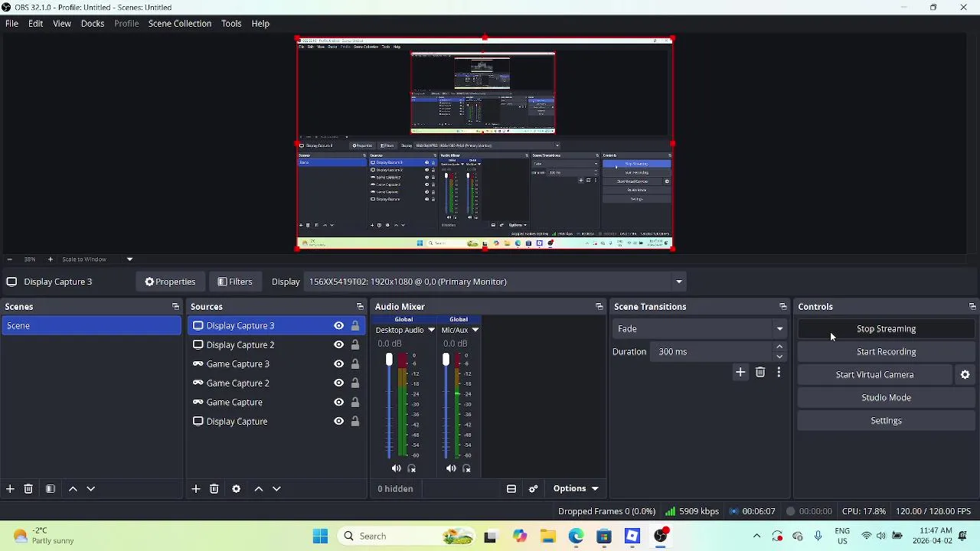The width and height of the screenshot is (980, 551).
Task: Lock Display Capture 3 source
Action: tap(355, 326)
